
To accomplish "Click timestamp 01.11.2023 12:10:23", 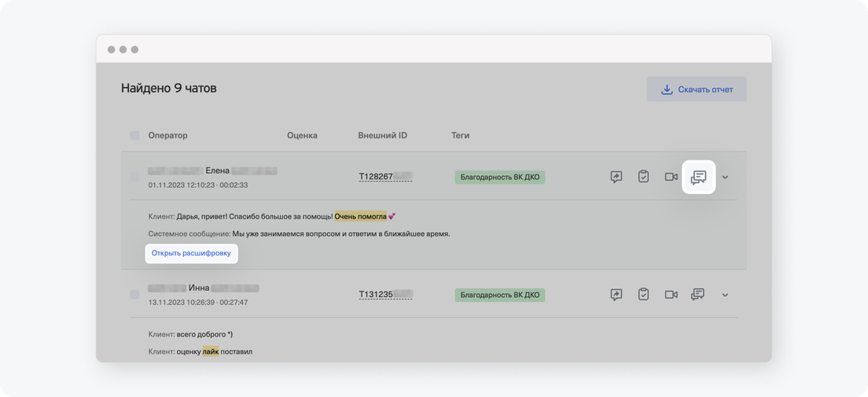I will 180,185.
